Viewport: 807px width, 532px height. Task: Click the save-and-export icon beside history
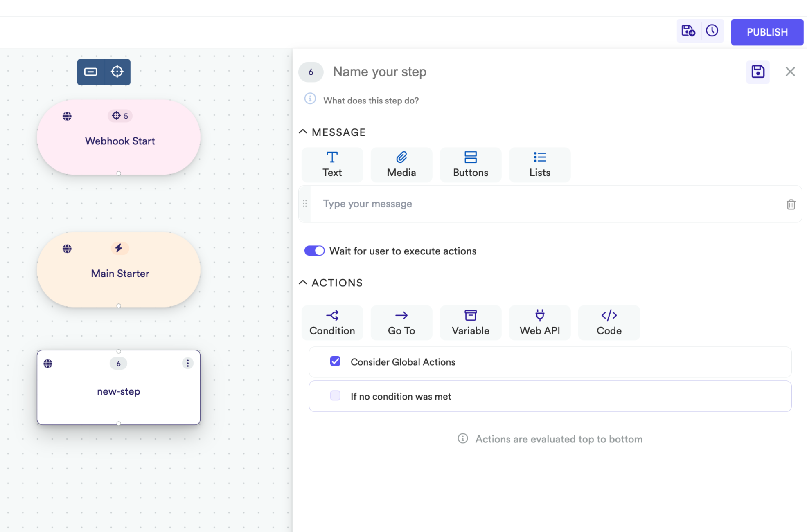pos(688,31)
